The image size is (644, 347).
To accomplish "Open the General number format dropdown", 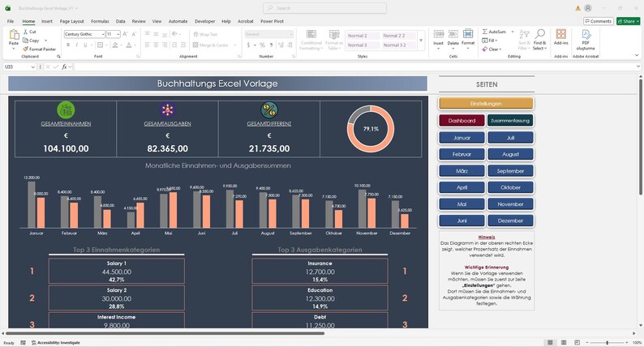I will pyautogui.click(x=291, y=35).
